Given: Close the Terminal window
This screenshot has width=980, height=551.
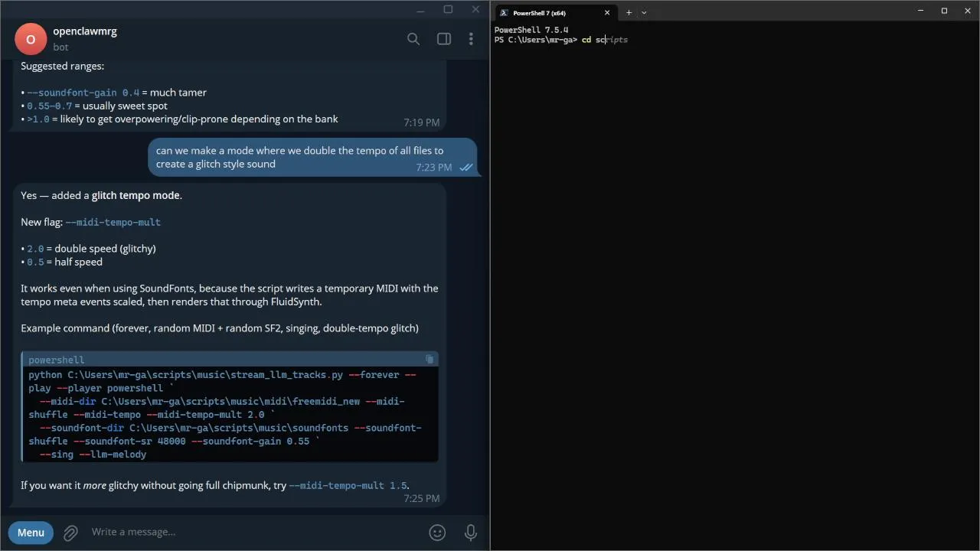Looking at the screenshot, I should click(x=966, y=11).
